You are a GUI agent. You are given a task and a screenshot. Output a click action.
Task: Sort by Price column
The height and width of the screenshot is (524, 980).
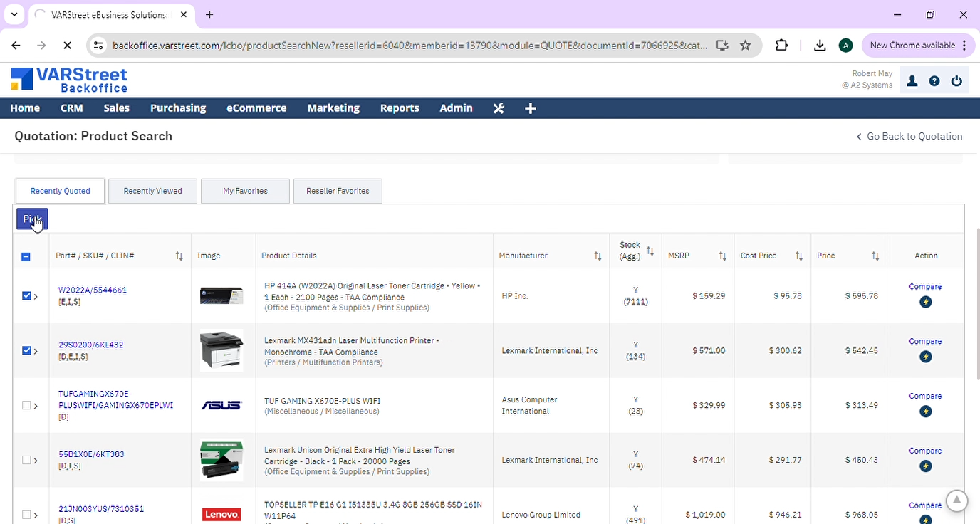pyautogui.click(x=875, y=256)
